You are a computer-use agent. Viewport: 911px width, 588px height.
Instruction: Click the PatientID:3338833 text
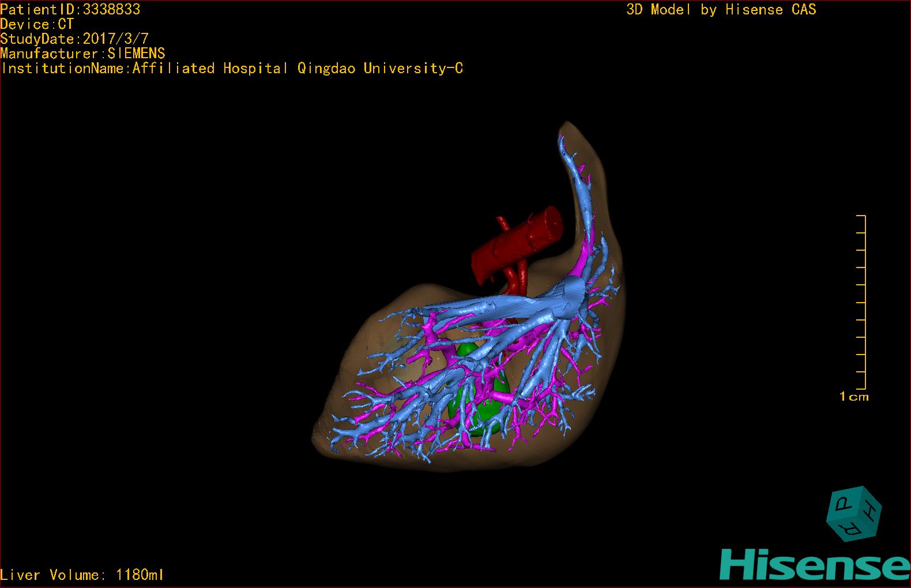(x=70, y=9)
